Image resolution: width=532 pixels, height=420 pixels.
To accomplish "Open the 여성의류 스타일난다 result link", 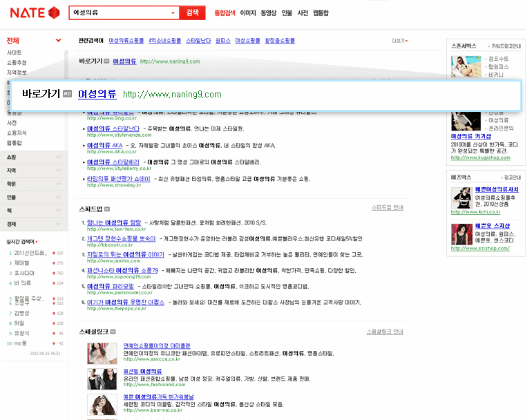I will pyautogui.click(x=113, y=128).
